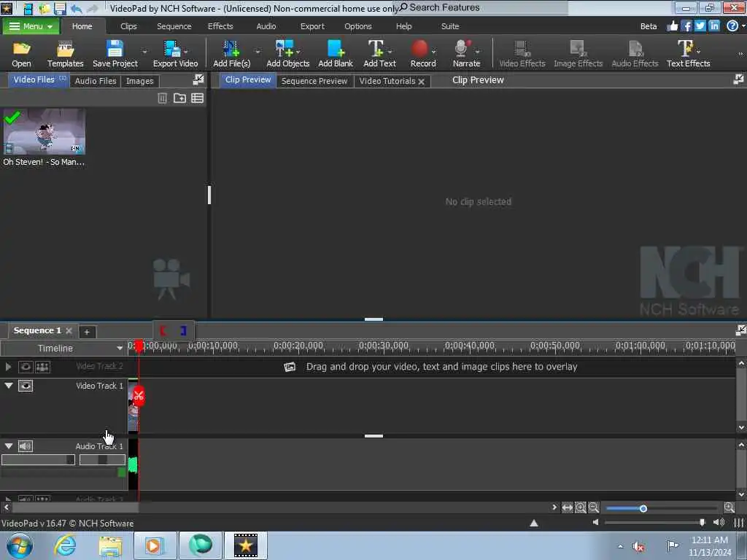Screen dimensions: 747x560
Task: Click the Export Video icon
Action: coord(172,49)
